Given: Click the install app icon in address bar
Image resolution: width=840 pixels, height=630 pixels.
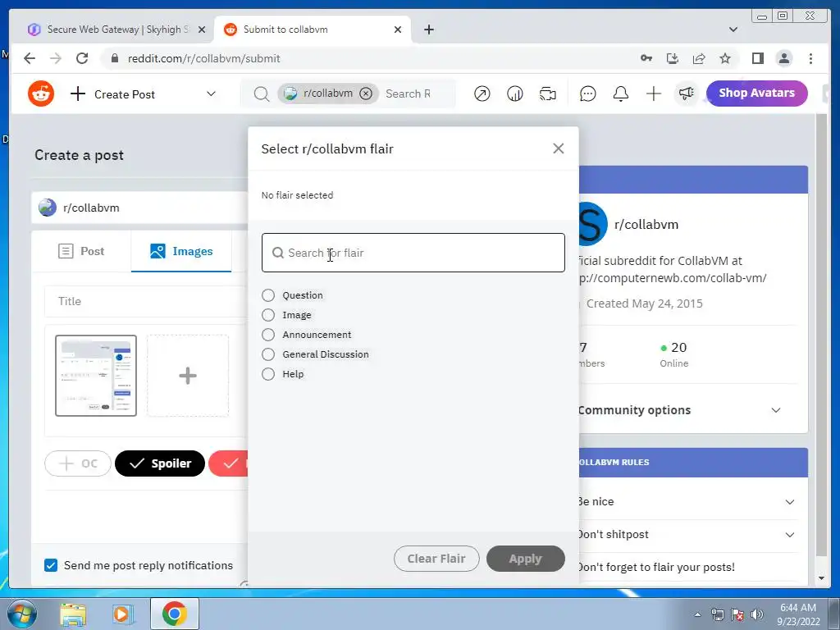Looking at the screenshot, I should click(673, 58).
